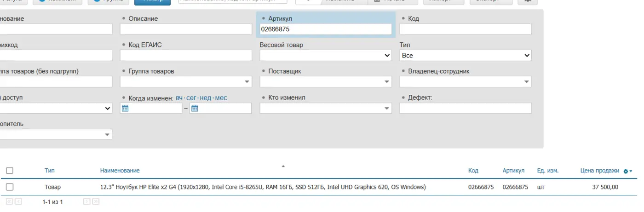Click the sort arrow above the table
Screen dimensions: 644x212
(x=283, y=166)
